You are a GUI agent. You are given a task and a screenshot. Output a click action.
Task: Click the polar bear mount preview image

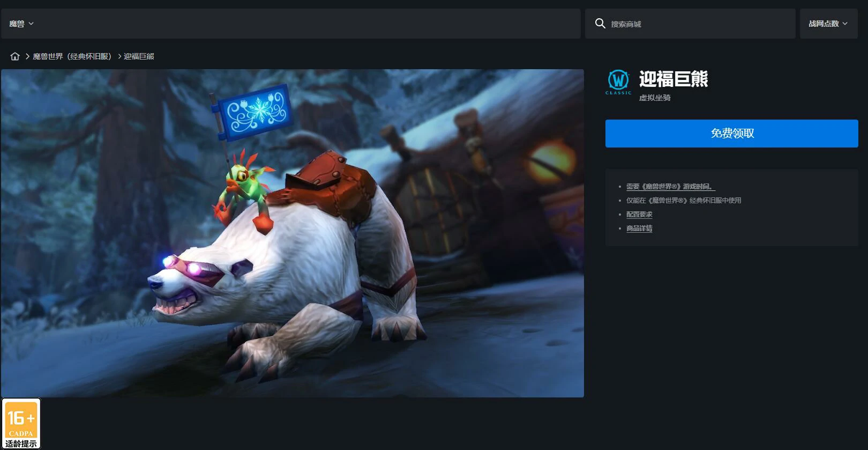[293, 233]
